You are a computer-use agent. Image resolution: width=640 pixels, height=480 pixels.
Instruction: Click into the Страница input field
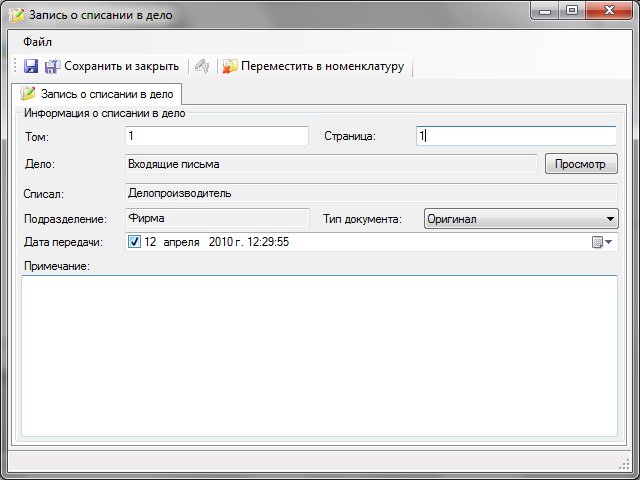click(516, 136)
